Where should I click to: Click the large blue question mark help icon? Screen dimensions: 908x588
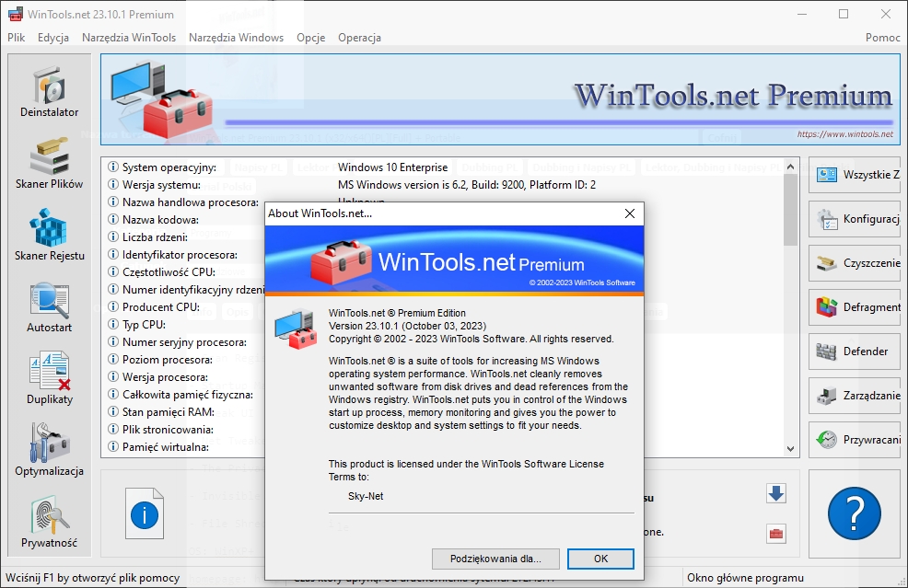855,513
